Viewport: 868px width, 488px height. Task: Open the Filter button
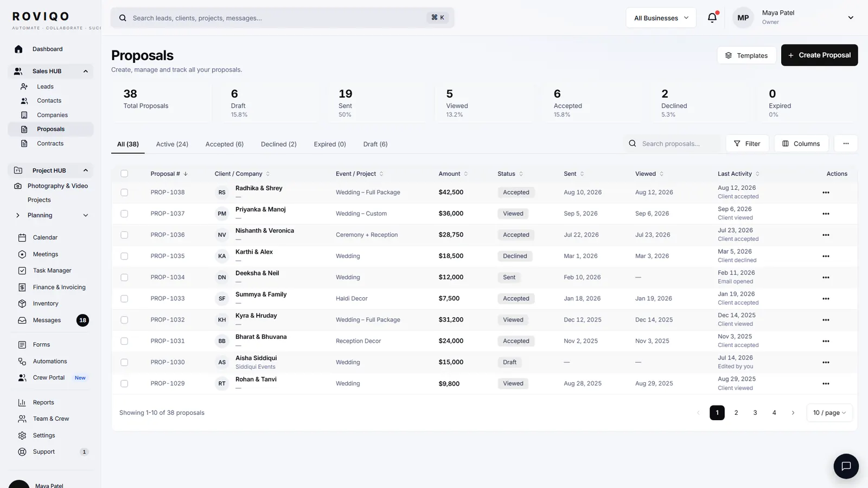(x=747, y=144)
